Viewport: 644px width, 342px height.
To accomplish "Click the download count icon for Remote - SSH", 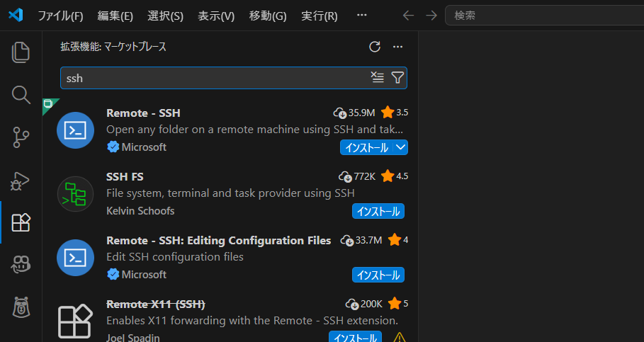I will coord(340,113).
